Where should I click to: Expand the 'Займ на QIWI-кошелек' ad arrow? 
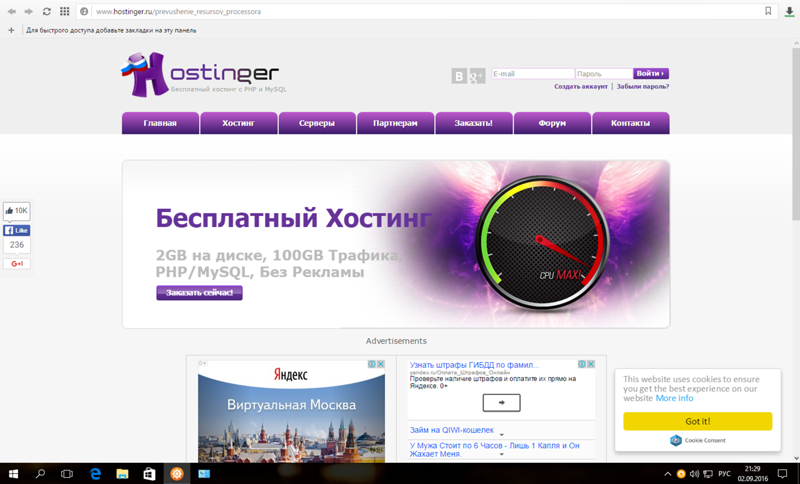(502, 435)
